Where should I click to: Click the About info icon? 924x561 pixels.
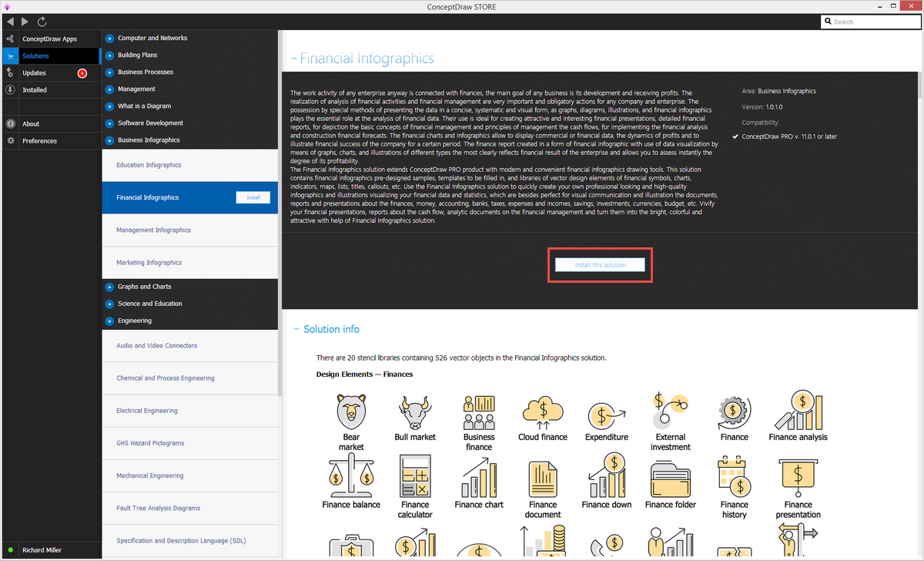pos(10,123)
